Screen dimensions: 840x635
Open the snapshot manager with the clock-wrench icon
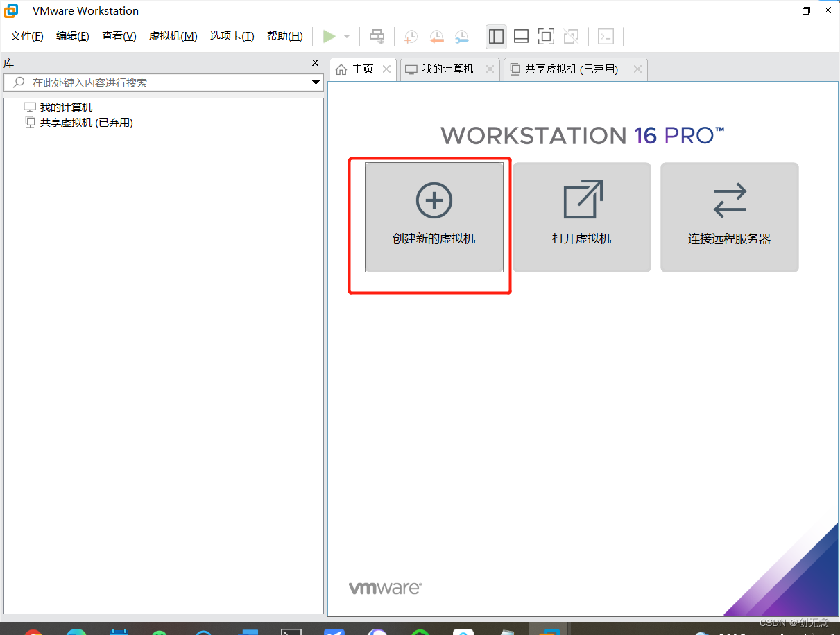coord(461,36)
